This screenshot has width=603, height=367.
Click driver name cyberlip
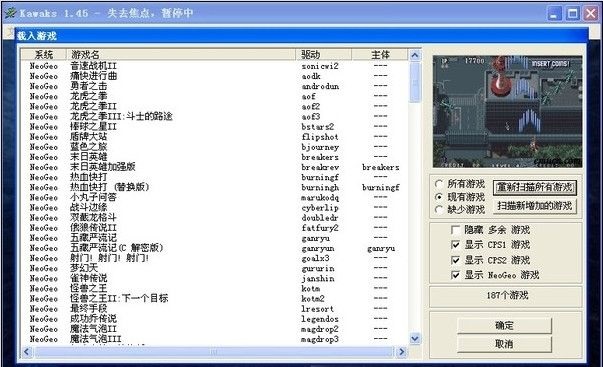320,208
